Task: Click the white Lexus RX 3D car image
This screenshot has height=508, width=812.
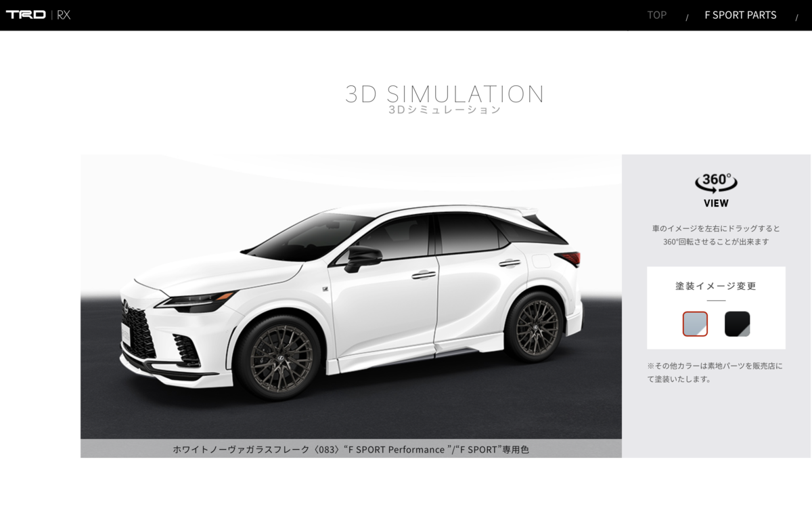Action: (x=351, y=298)
